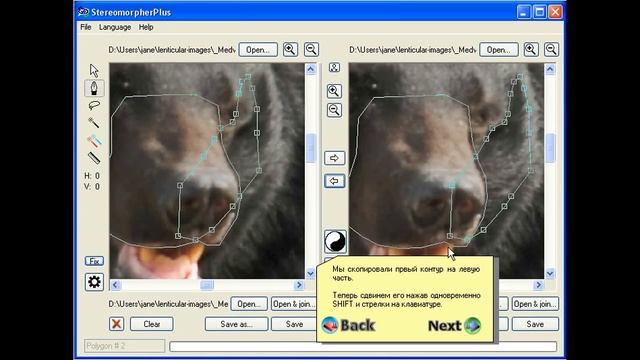This screenshot has height=360, width=640.
Task: Click the right Save button
Action: pyautogui.click(x=535, y=324)
